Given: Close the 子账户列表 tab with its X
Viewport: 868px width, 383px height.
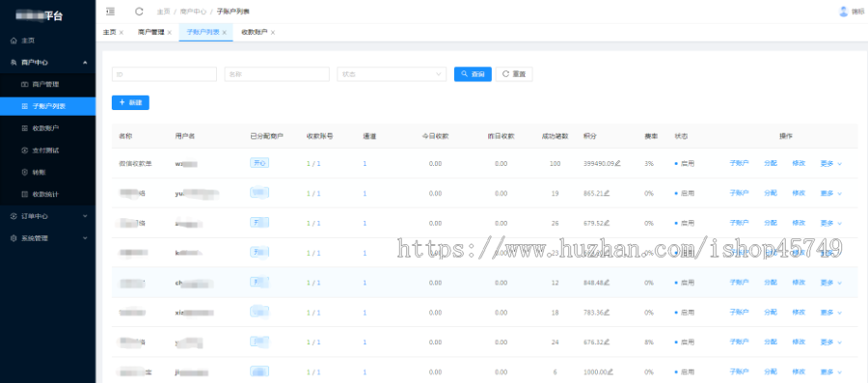Looking at the screenshot, I should [x=224, y=33].
